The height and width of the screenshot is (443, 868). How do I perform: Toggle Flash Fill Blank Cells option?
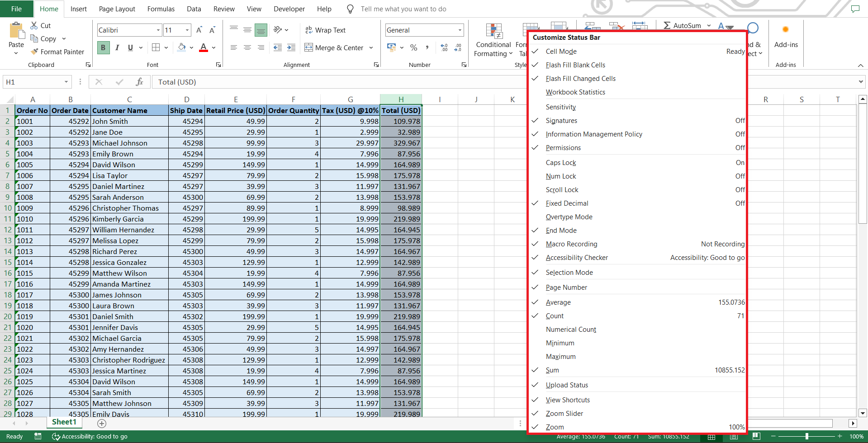[638, 65]
